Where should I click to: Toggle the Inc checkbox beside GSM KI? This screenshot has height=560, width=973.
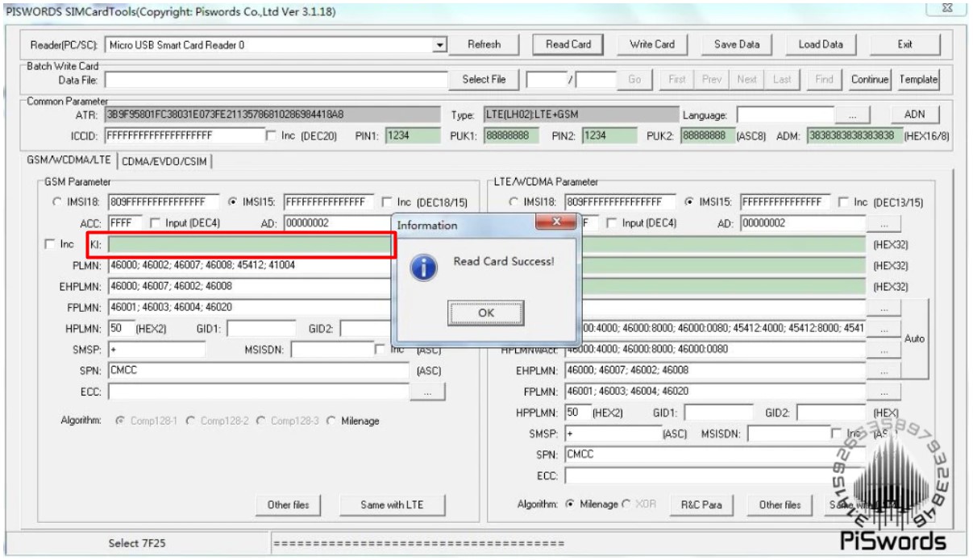51,243
